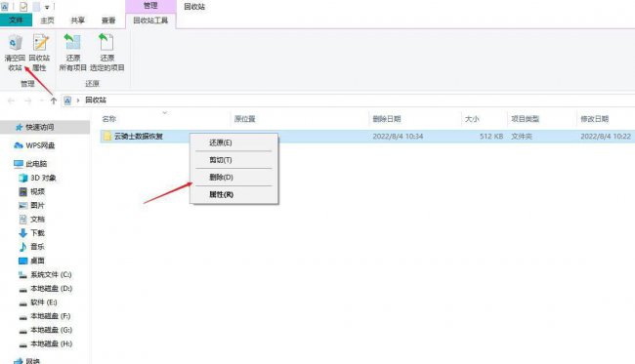The image size is (635, 364).
Task: Open 图片 folder in the sidebar
Action: click(x=38, y=206)
